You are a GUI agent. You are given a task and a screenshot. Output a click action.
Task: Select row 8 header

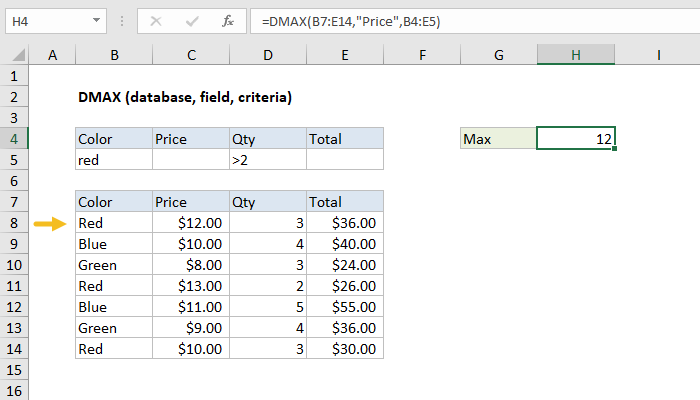pyautogui.click(x=14, y=223)
